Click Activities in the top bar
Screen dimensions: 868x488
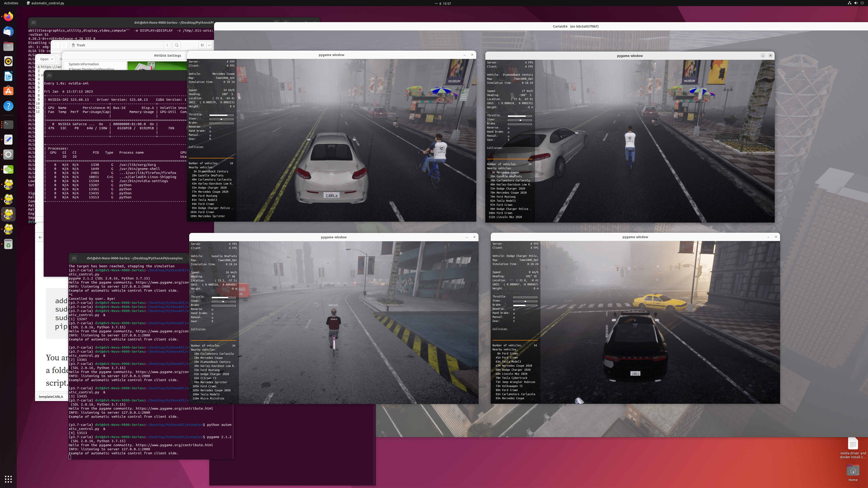tap(11, 3)
